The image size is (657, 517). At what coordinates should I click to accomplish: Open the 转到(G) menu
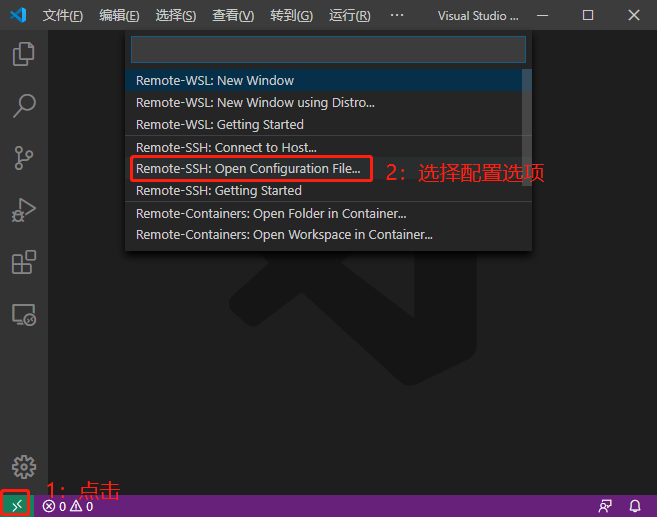[x=291, y=16]
